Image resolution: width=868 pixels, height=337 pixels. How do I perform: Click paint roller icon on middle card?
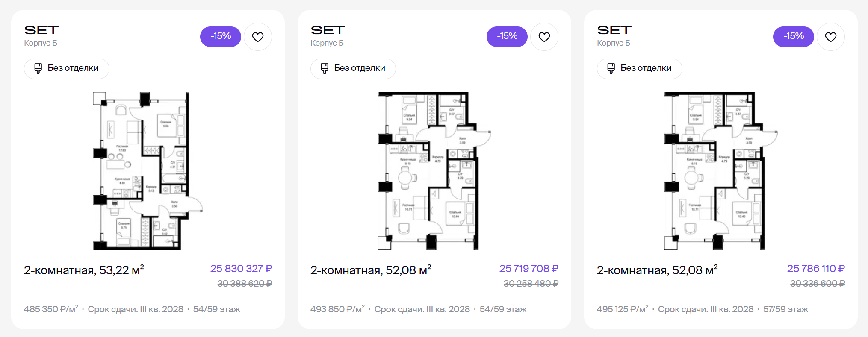point(325,68)
